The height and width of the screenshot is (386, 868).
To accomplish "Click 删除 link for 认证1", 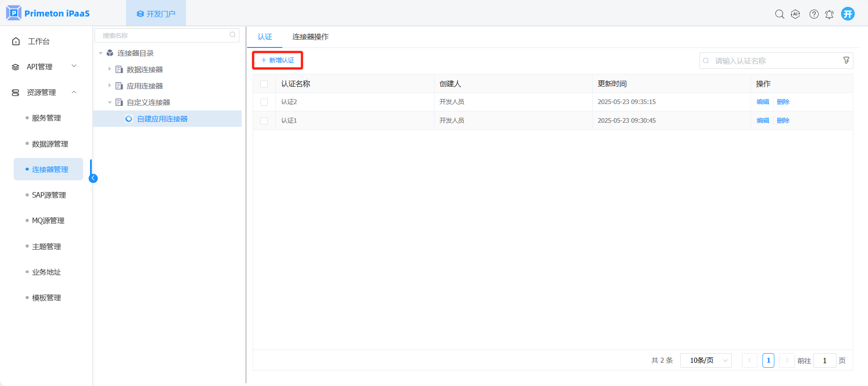I will click(783, 120).
